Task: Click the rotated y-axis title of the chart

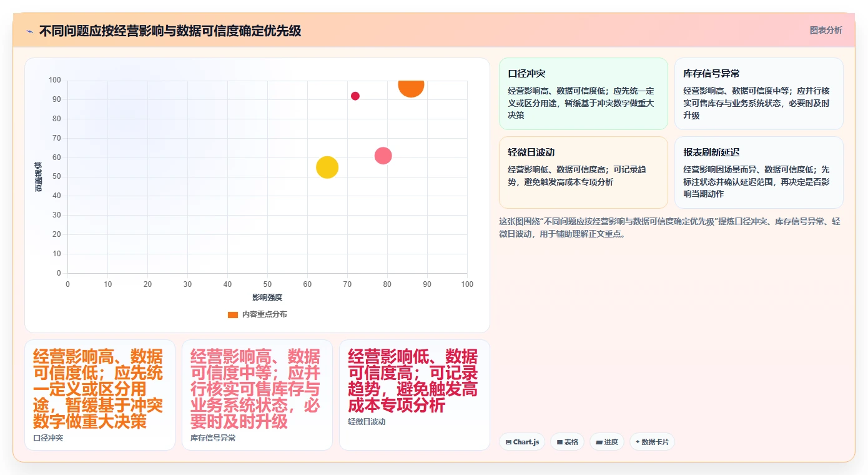Action: click(38, 176)
